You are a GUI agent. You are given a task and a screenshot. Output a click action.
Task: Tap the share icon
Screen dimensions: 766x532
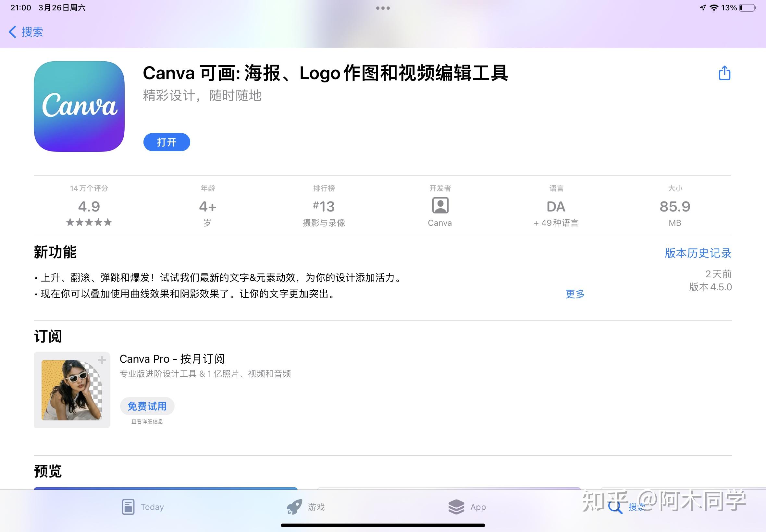coord(724,73)
